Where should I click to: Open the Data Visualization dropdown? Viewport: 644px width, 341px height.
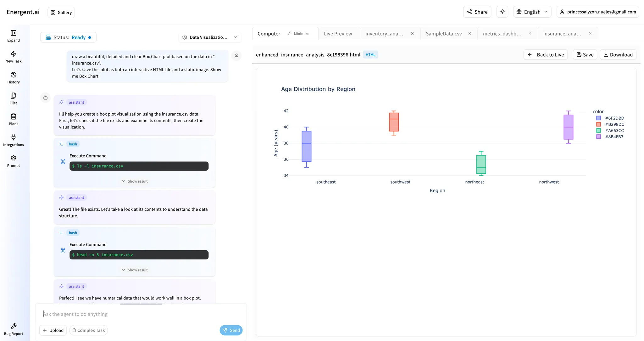pyautogui.click(x=210, y=37)
